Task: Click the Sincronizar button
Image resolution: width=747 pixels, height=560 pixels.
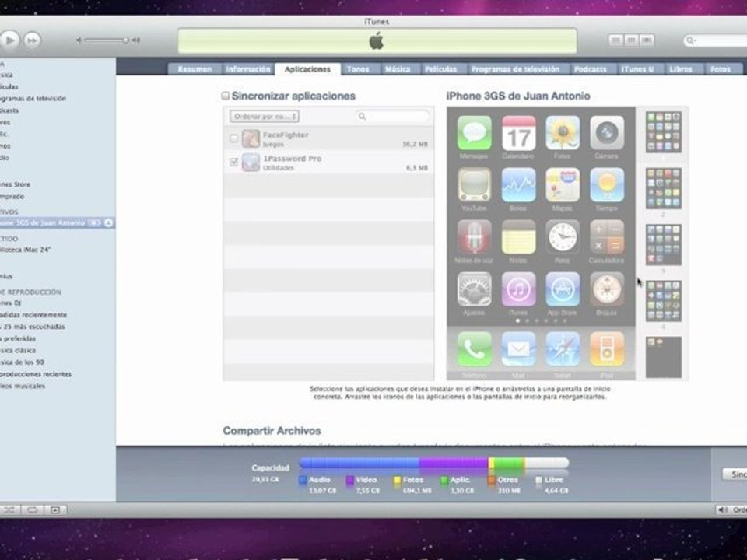Action: pos(735,474)
